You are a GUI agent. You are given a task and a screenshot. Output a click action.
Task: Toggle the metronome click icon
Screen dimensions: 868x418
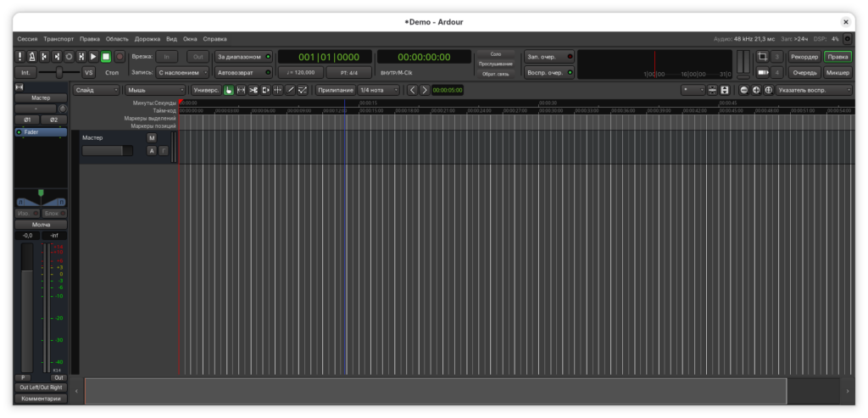tap(32, 57)
